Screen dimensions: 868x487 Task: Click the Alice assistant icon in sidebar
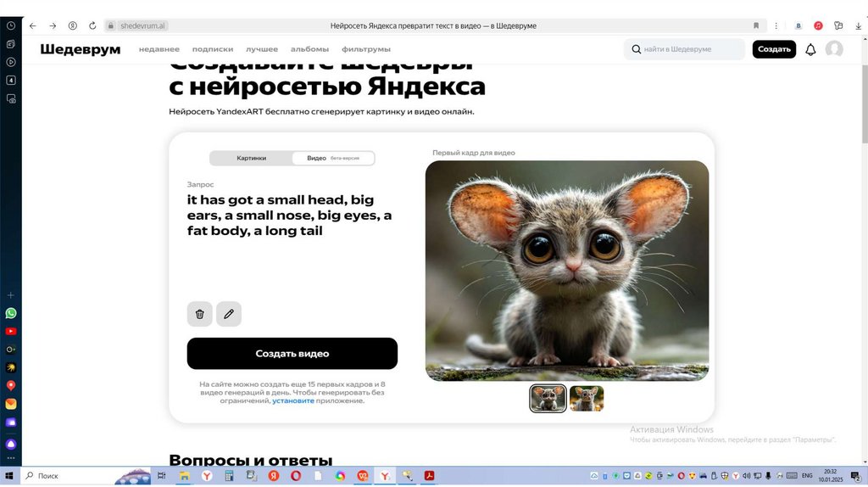click(x=11, y=444)
